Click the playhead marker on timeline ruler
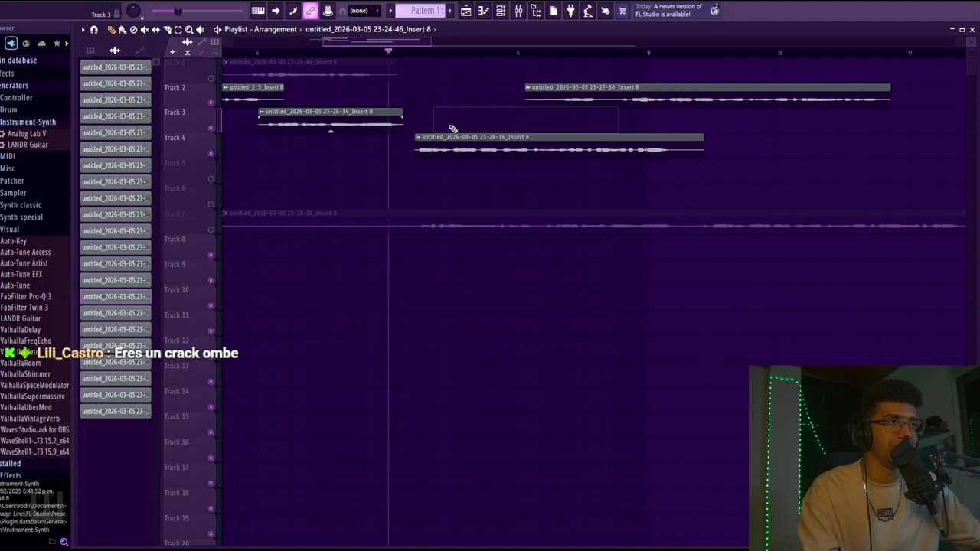980x551 pixels. click(x=388, y=51)
